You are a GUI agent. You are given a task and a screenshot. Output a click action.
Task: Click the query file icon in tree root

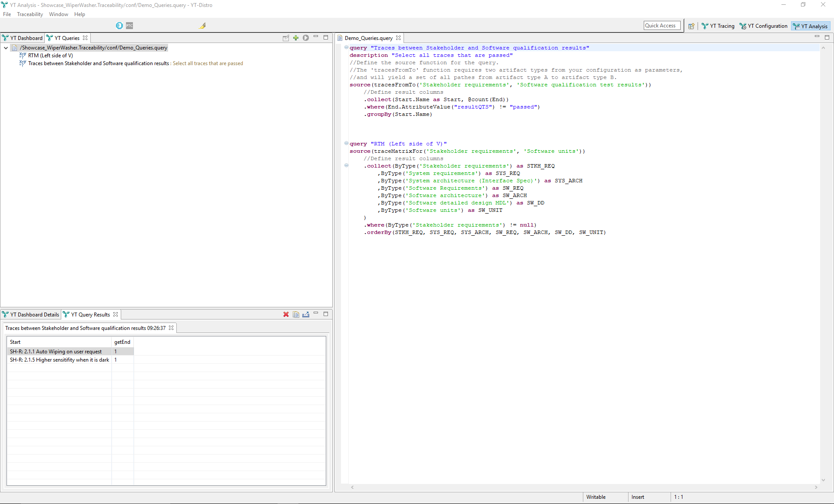tap(15, 48)
